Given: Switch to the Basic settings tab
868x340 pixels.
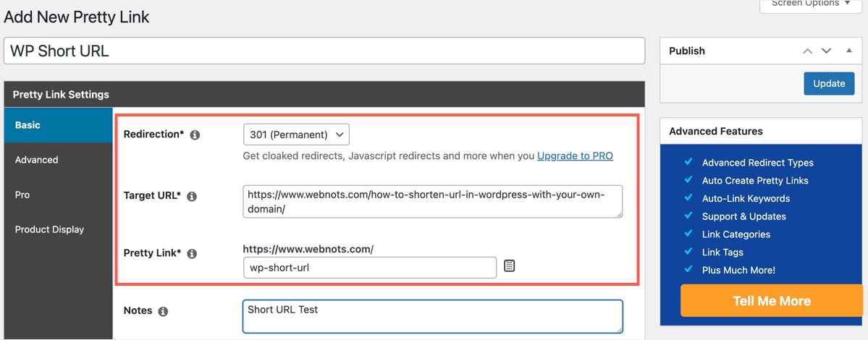Looking at the screenshot, I should point(58,125).
